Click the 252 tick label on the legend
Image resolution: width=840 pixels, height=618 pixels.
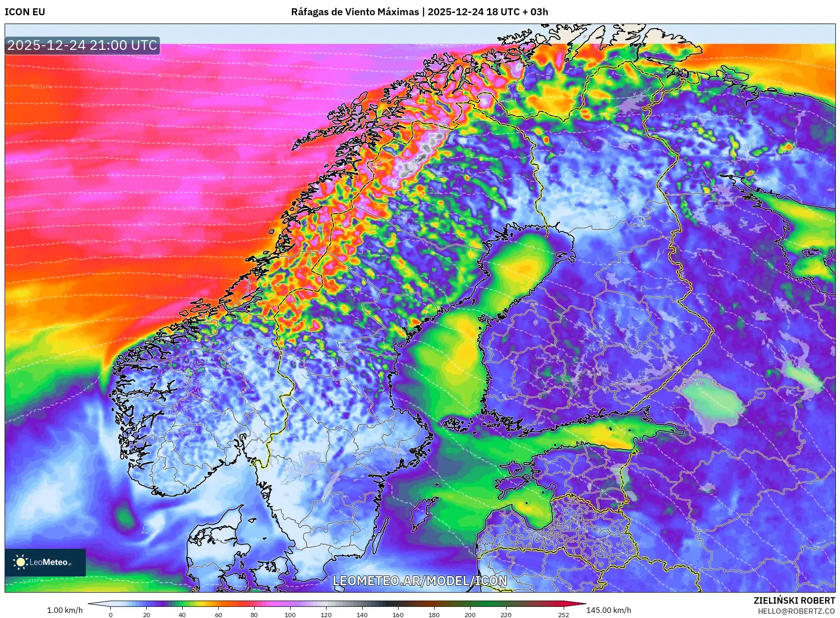[563, 614]
